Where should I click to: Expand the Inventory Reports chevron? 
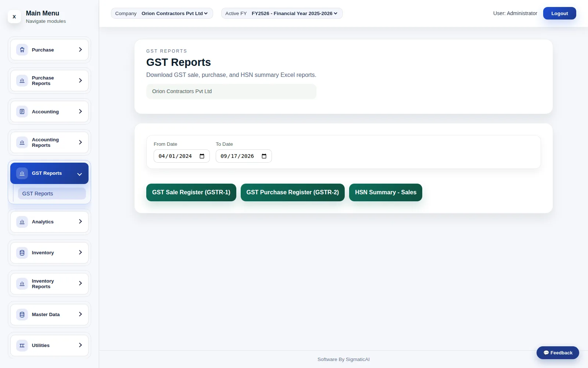80,283
